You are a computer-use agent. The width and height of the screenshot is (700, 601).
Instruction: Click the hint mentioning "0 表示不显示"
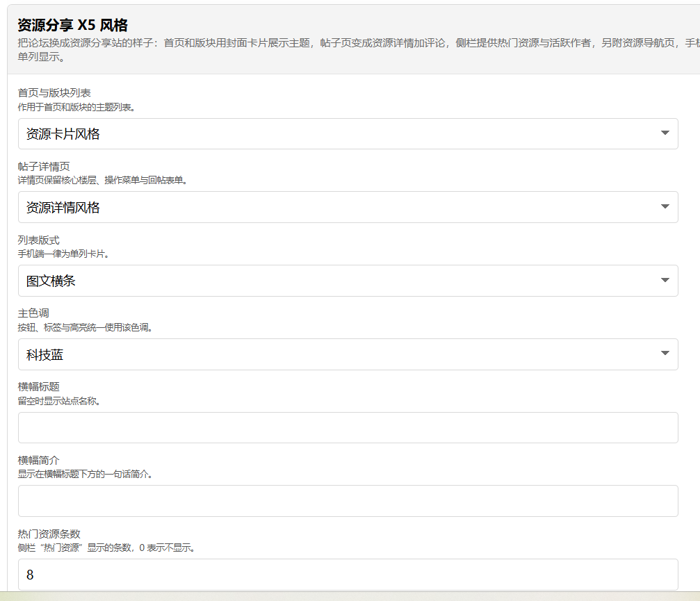pyautogui.click(x=106, y=548)
